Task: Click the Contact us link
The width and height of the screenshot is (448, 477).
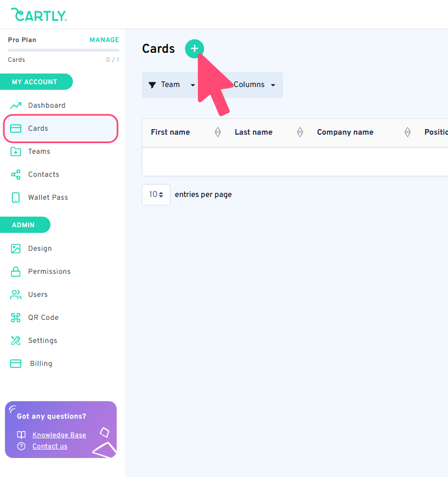Action: (x=49, y=446)
